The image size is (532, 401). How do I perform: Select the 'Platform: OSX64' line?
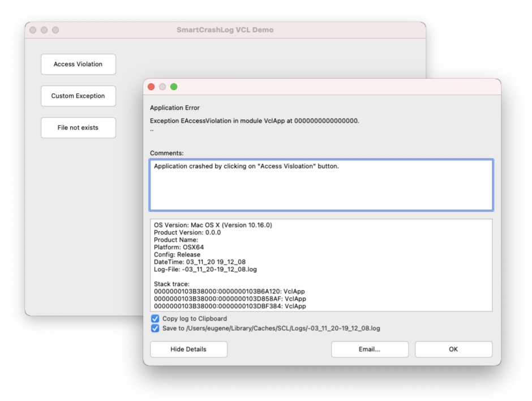[x=179, y=247]
